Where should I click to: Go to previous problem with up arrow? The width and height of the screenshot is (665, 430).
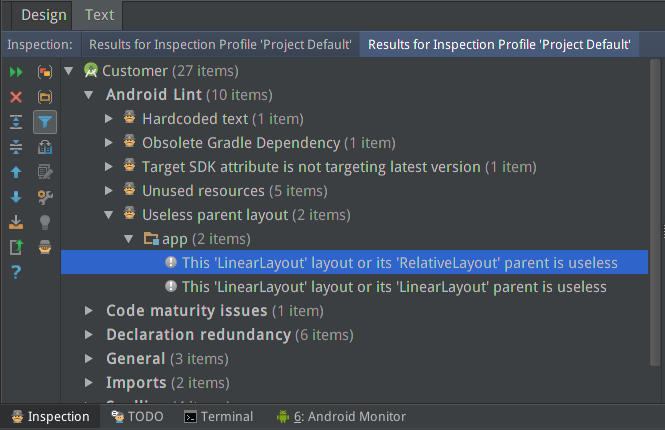tap(16, 172)
